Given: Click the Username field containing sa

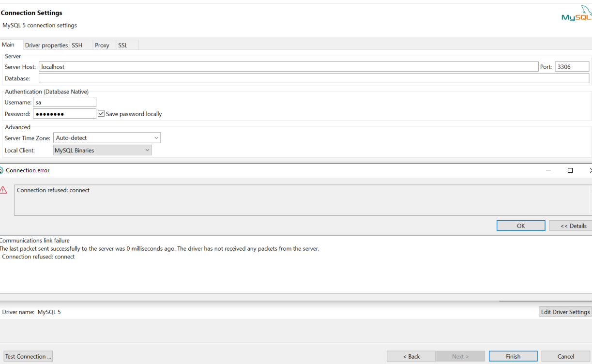Looking at the screenshot, I should 65,102.
